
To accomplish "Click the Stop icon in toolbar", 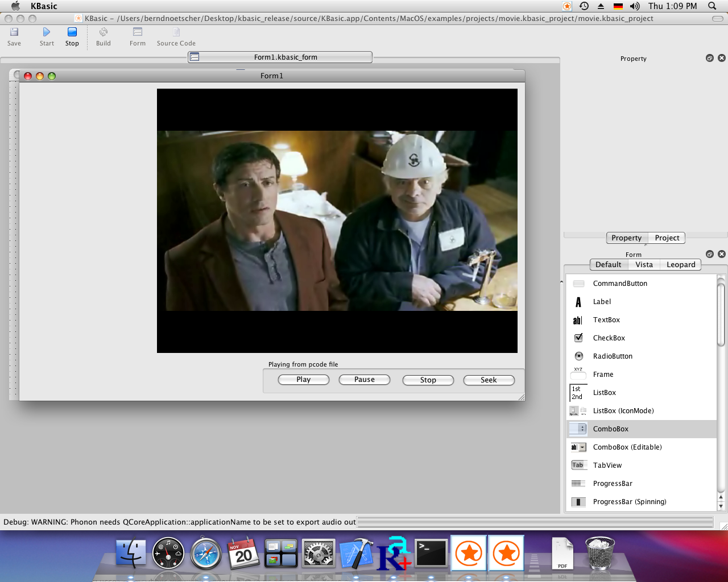I will coord(72,32).
